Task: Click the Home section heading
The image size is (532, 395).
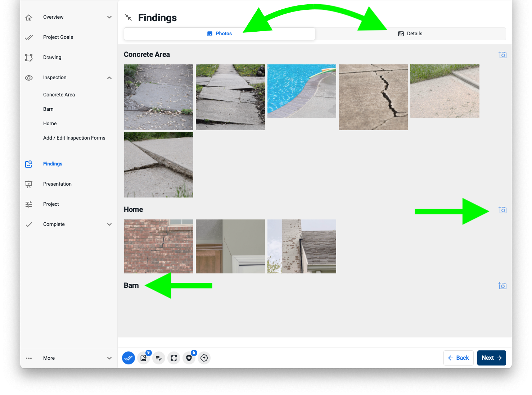Action: point(134,210)
